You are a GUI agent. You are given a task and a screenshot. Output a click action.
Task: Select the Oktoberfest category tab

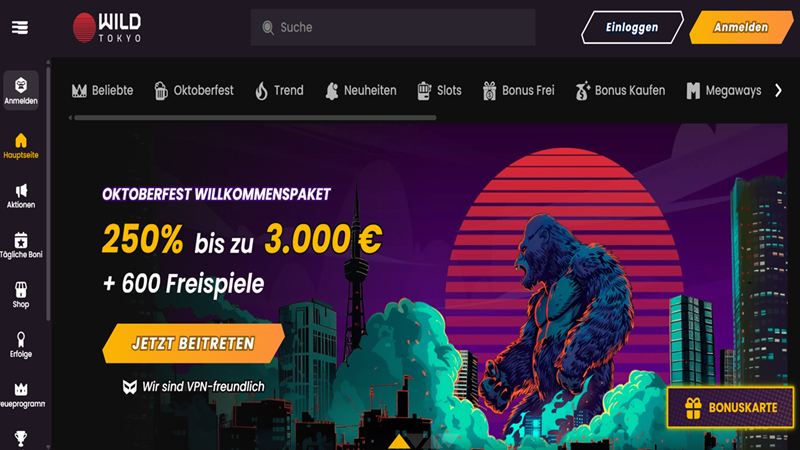tap(194, 91)
